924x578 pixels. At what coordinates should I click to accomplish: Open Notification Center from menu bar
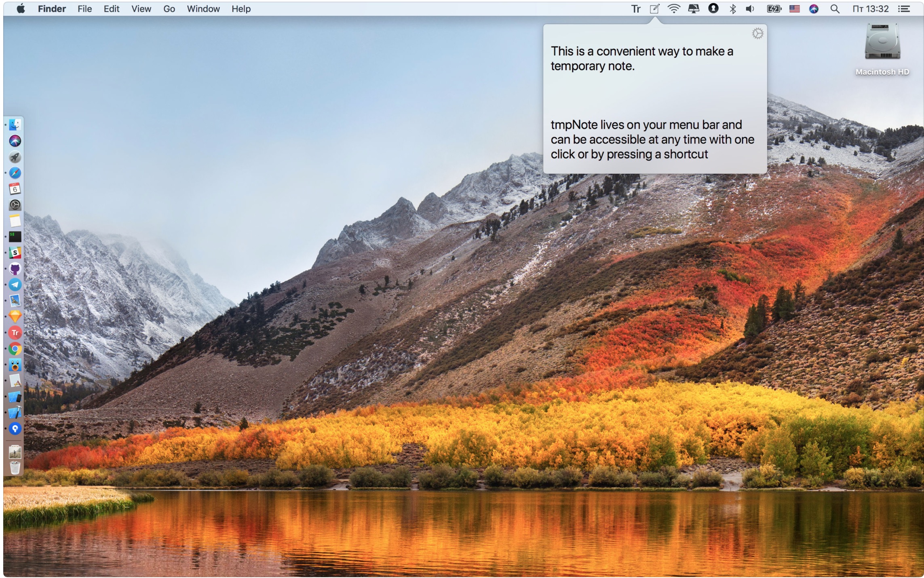tap(904, 9)
